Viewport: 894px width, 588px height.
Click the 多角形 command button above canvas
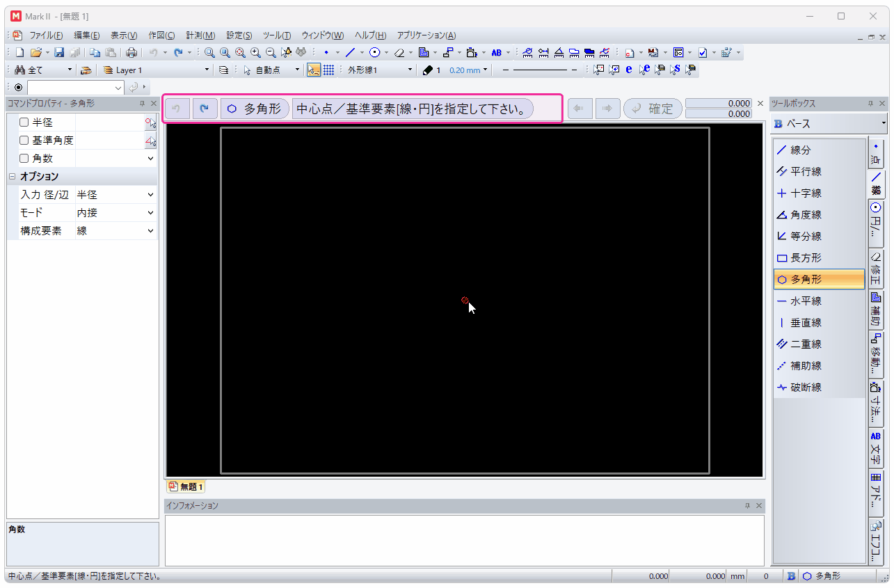(255, 109)
